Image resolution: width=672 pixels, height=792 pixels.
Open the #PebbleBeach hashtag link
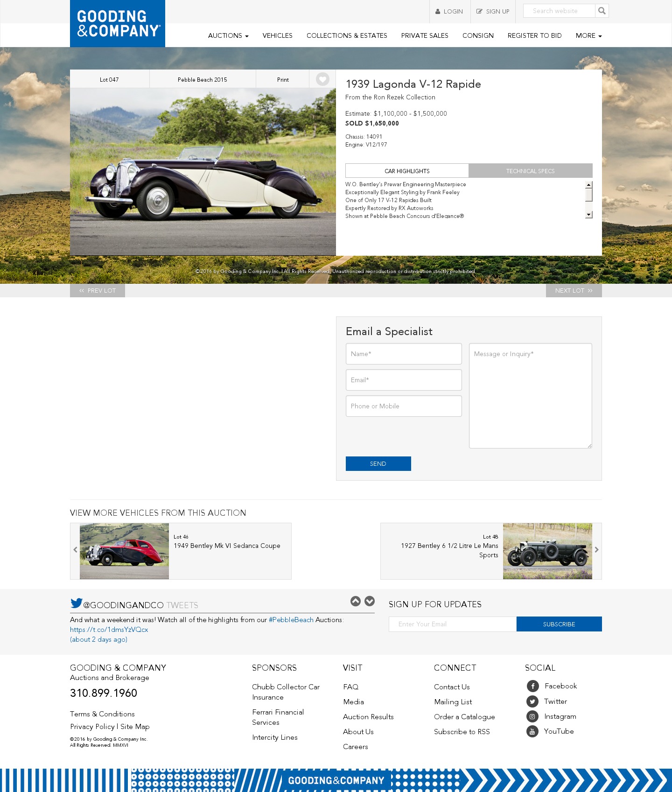[x=291, y=620]
